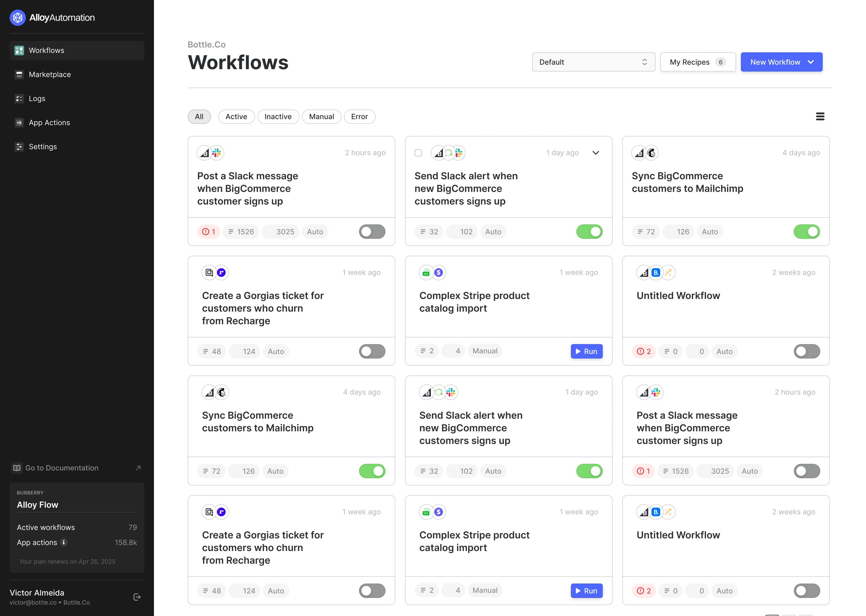This screenshot has height=616, width=866.
Task: Click the error badge showing 1 on the 2 hours ago card
Action: point(209,232)
